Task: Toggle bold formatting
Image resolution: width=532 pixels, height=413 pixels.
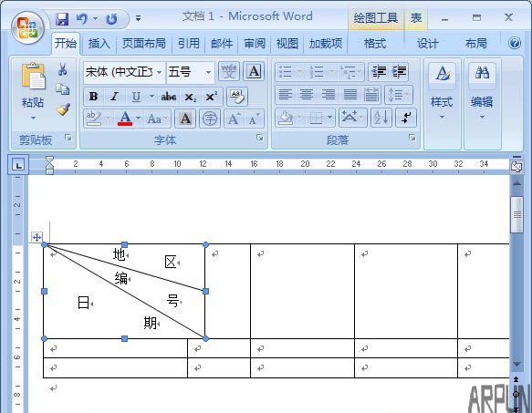Action: point(94,97)
